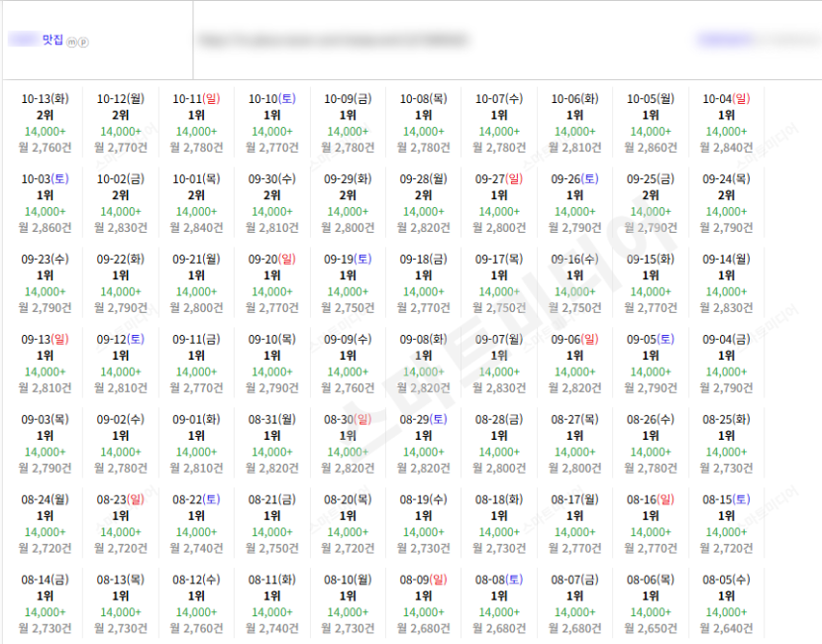Select the 10-04(일) date label
The image size is (822, 644).
pos(727,99)
